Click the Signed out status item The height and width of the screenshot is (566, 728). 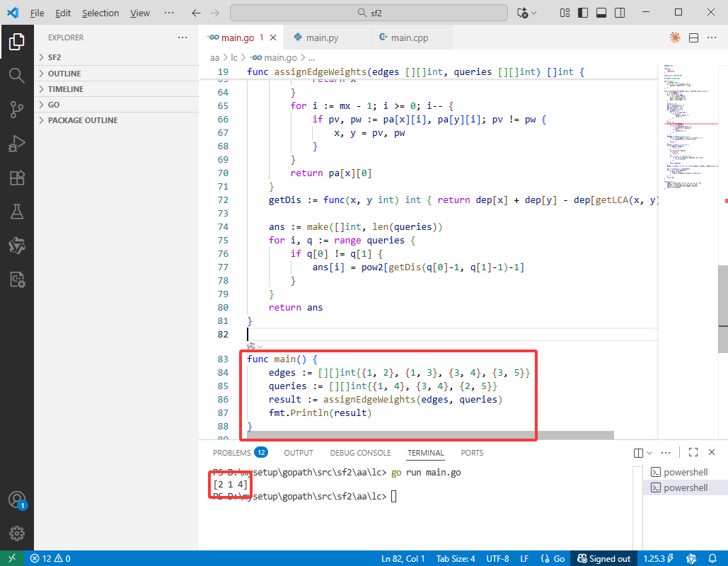pos(603,558)
